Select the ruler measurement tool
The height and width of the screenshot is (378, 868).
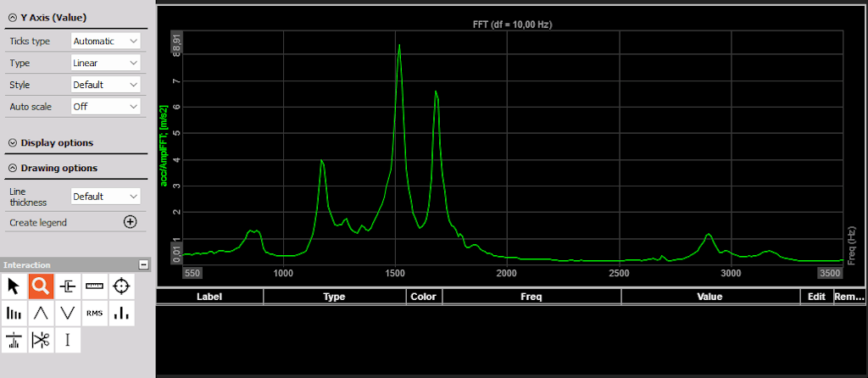click(95, 286)
